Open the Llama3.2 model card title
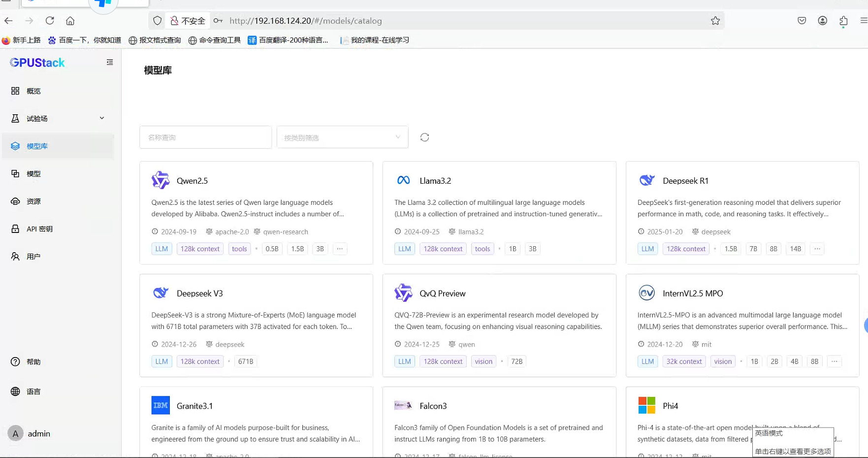Image resolution: width=868 pixels, height=458 pixels. tap(435, 181)
